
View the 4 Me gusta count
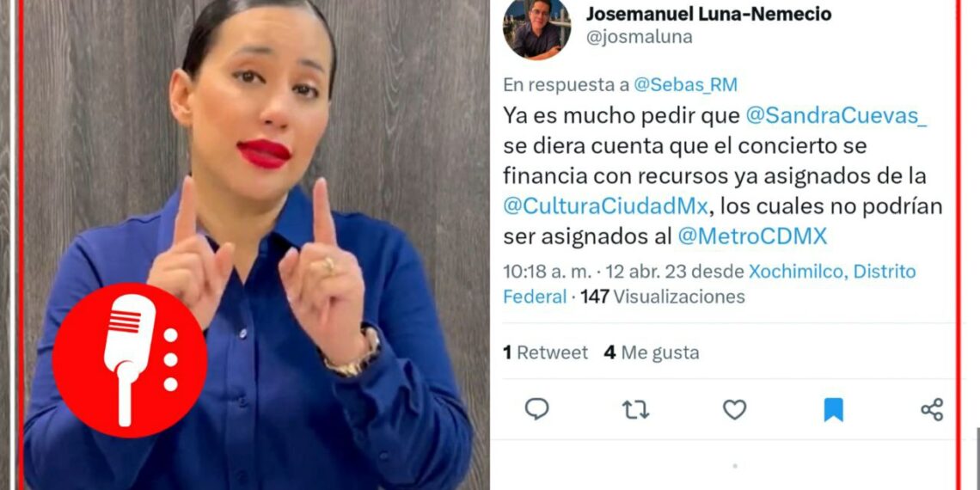point(652,353)
